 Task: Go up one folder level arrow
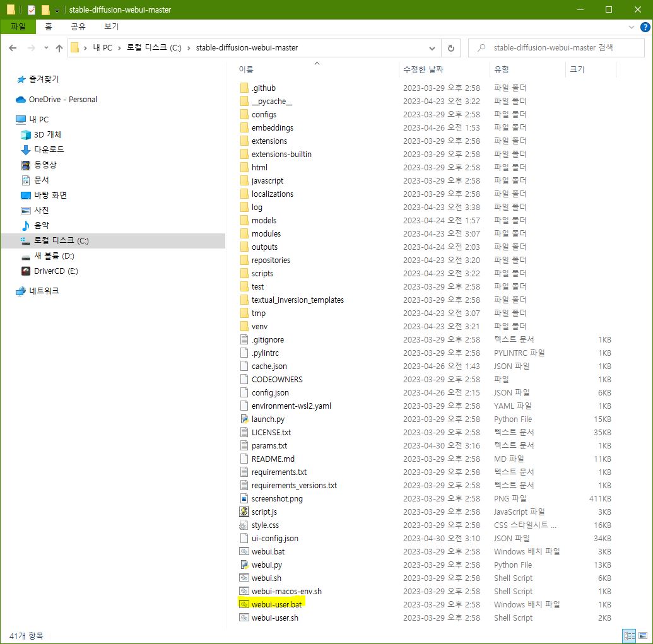tap(59, 48)
